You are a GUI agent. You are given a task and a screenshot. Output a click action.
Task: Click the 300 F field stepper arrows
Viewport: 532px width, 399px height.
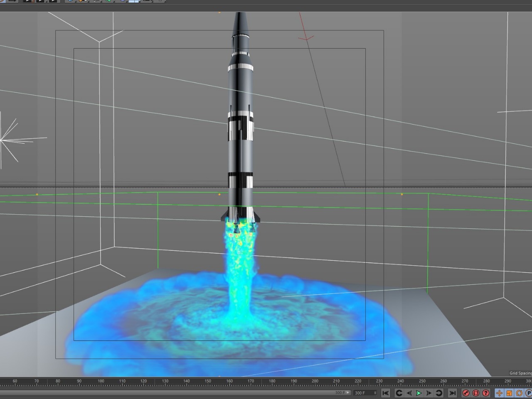pyautogui.click(x=375, y=393)
